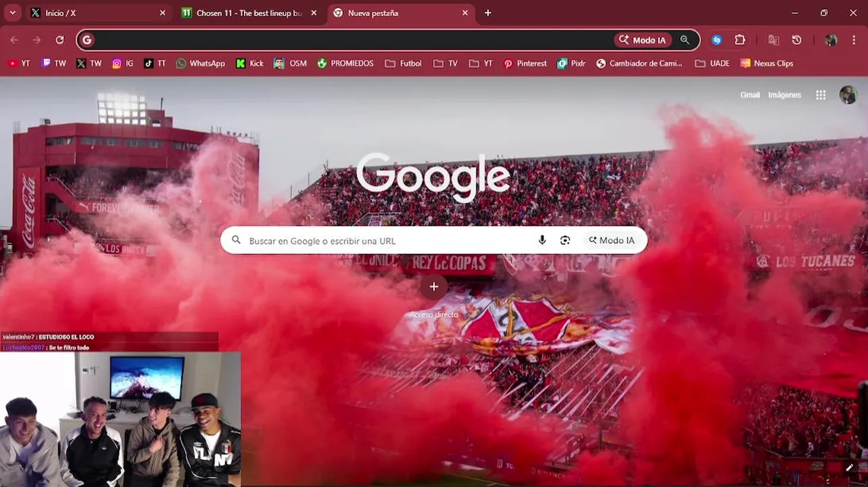The image size is (868, 487).
Task: Click the Google icon in address bar
Action: click(87, 40)
